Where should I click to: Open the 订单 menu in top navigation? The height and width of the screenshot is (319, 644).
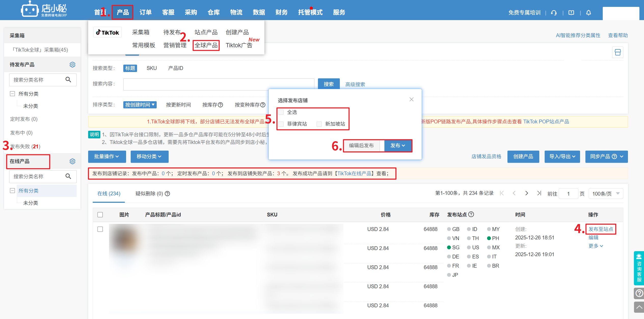pyautogui.click(x=145, y=12)
